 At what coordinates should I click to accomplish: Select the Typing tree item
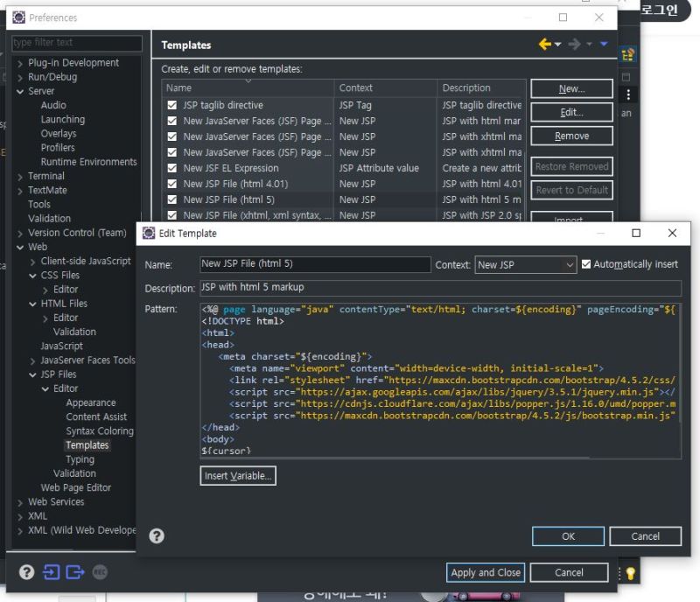(80, 459)
